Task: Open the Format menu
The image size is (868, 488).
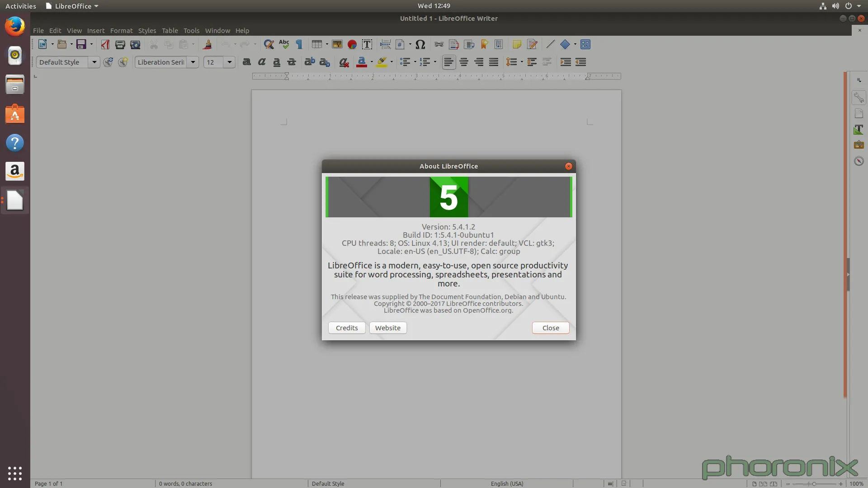Action: click(121, 31)
